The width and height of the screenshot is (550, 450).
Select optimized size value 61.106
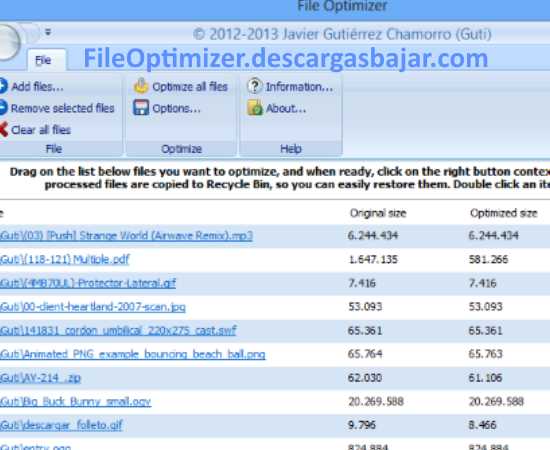coord(485,377)
